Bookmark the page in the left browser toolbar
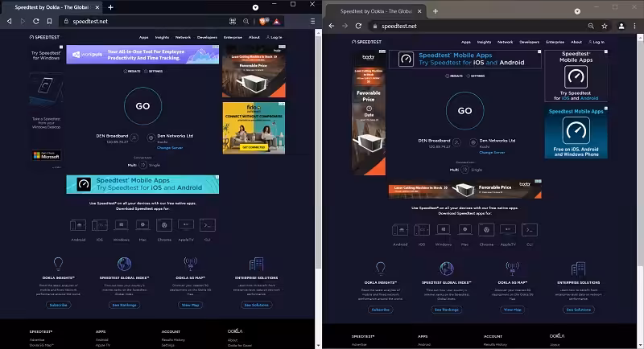This screenshot has width=644, height=349. coord(49,21)
